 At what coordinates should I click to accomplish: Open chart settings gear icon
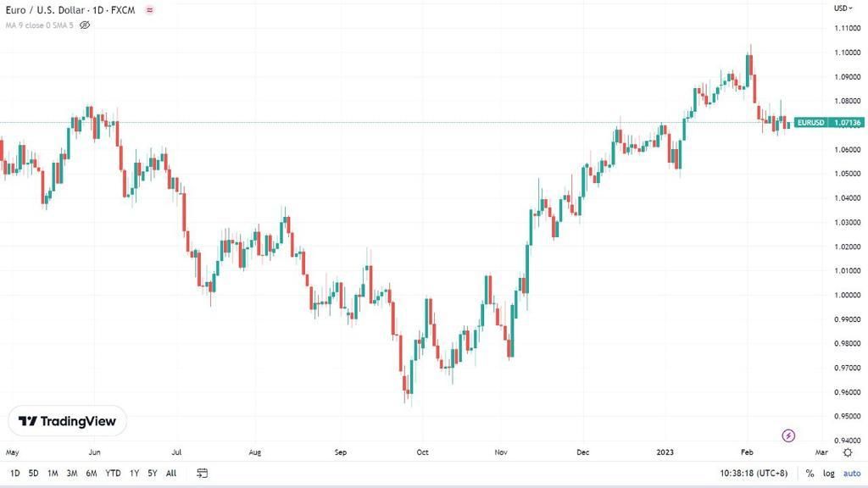(x=848, y=452)
